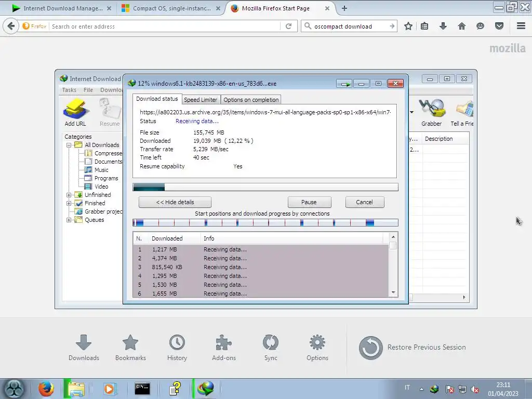Image resolution: width=532 pixels, height=399 pixels.
Task: Click the Description column header
Action: (445, 139)
